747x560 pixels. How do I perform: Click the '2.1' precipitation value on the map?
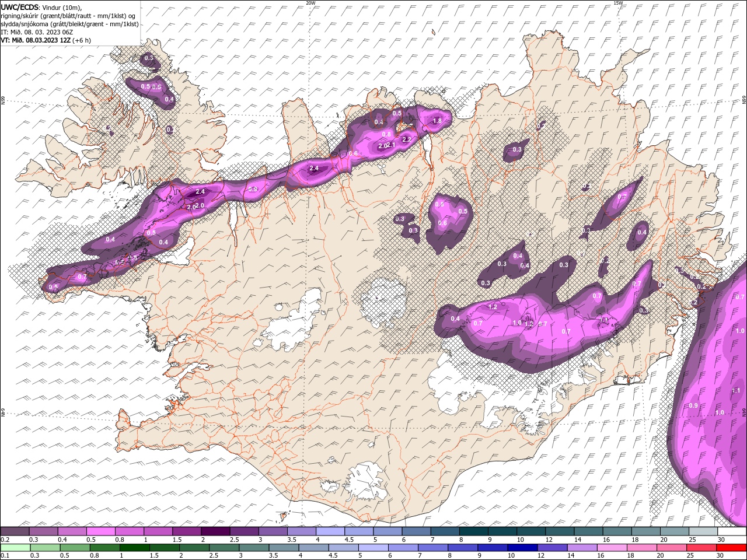(392, 145)
